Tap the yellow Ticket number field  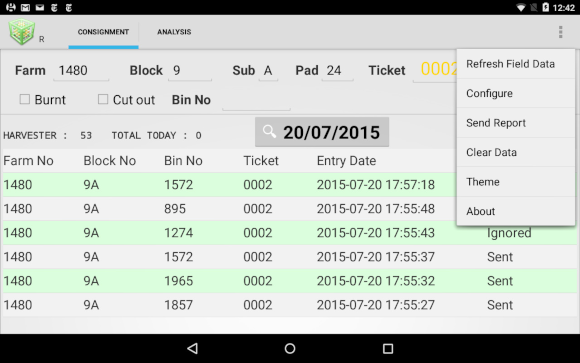point(435,70)
